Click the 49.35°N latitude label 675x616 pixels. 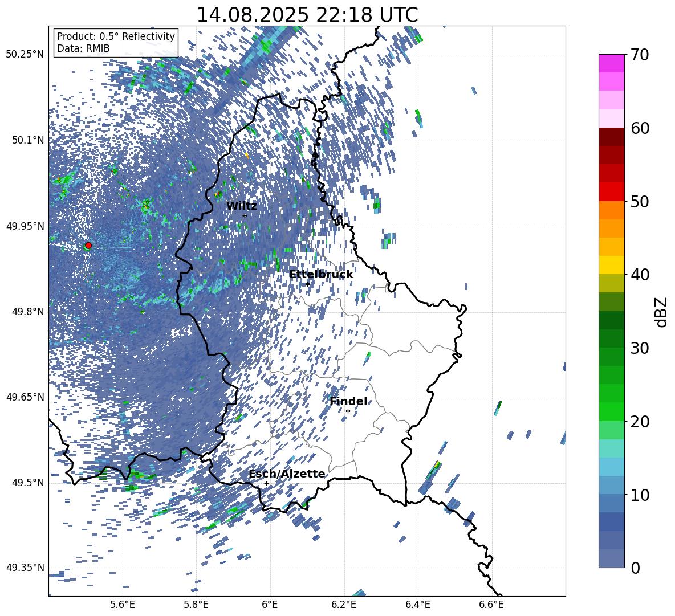click(25, 568)
